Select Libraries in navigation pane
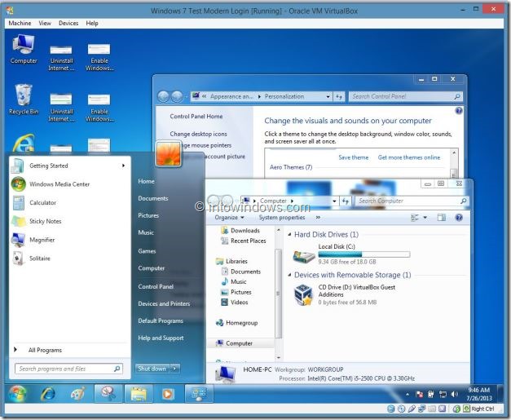 (x=231, y=261)
